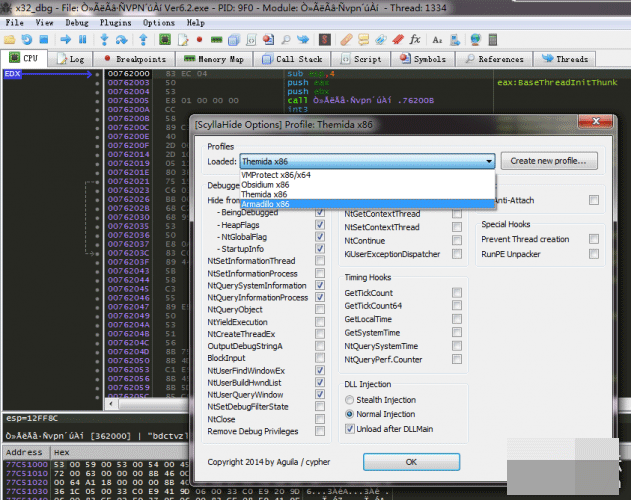Launch Scylla via the red S icon
Viewport: 631px width, 500px height.
[325, 39]
